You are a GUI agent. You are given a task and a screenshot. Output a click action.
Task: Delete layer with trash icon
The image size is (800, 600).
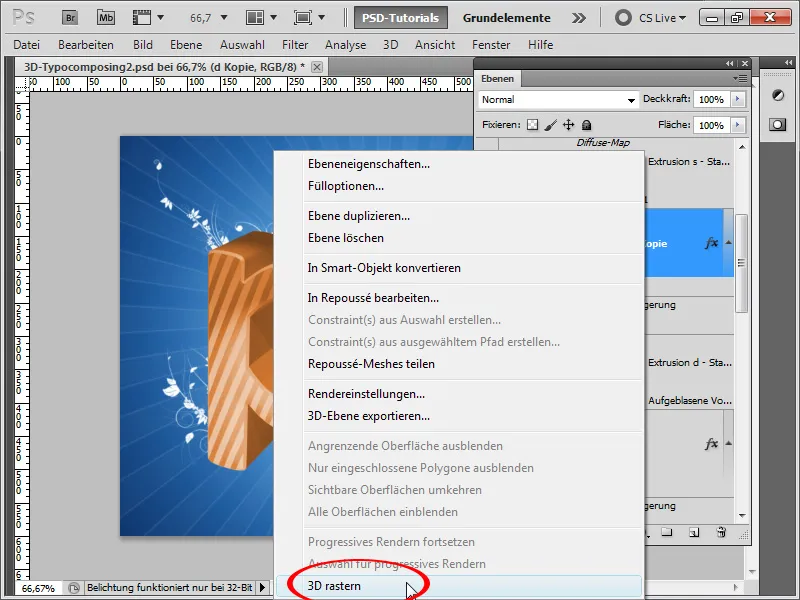[x=721, y=533]
